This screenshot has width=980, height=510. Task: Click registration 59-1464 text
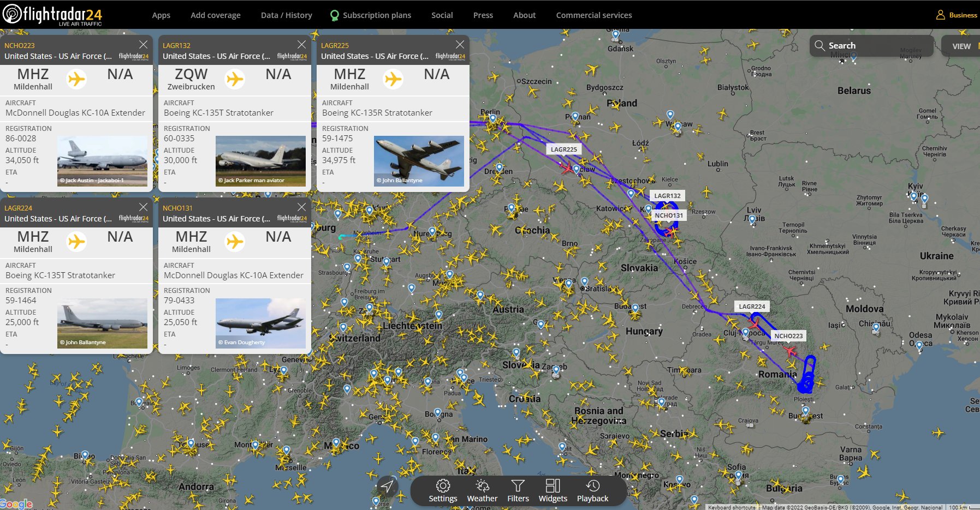(21, 301)
